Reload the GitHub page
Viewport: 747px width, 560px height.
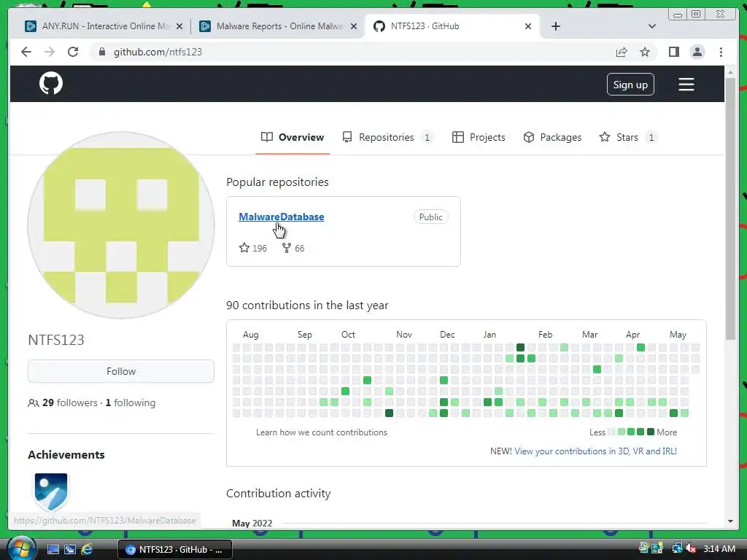pyautogui.click(x=73, y=52)
